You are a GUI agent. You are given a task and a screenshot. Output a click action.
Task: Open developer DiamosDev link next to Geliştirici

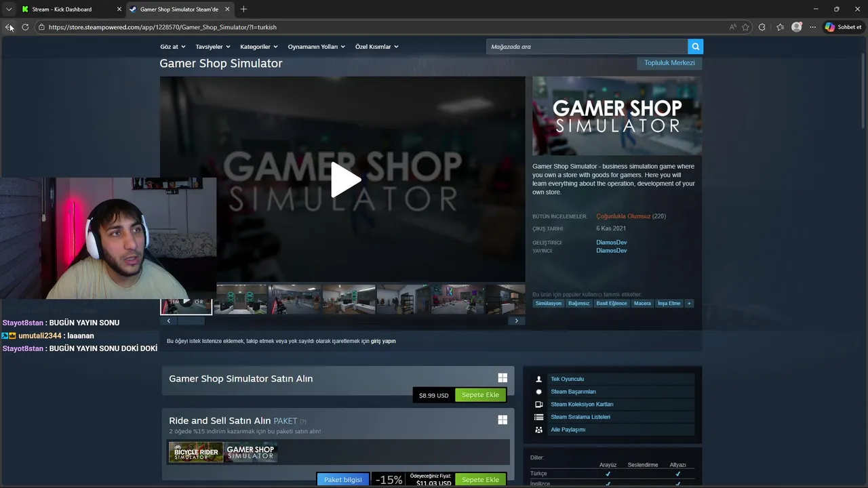[x=612, y=243]
